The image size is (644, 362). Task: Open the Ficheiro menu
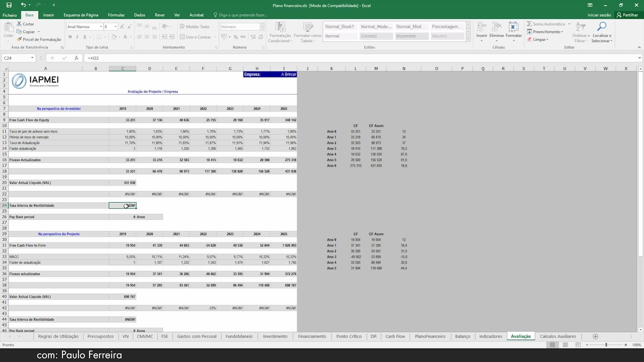(x=10, y=15)
